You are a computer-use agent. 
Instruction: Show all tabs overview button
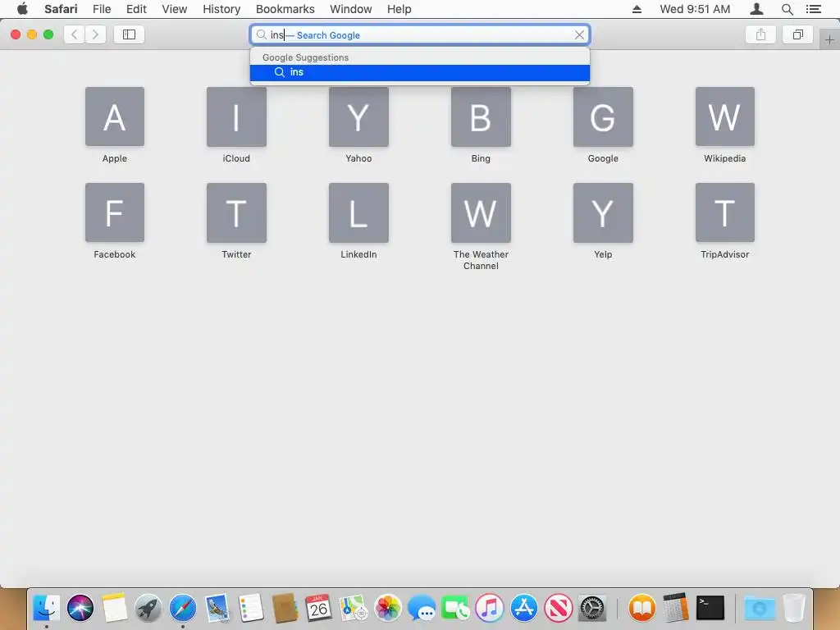click(x=797, y=34)
